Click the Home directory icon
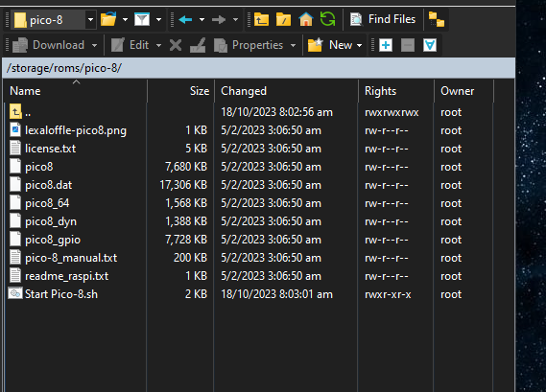 coord(306,19)
